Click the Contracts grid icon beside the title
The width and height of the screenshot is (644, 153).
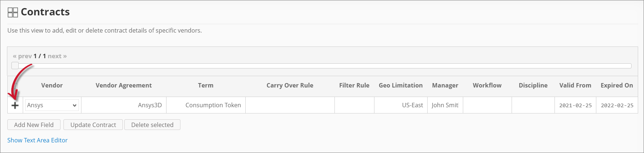[x=13, y=12]
